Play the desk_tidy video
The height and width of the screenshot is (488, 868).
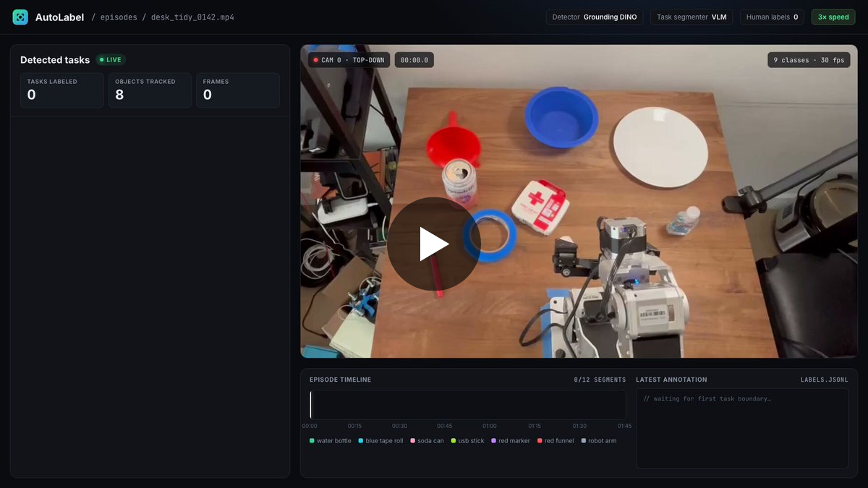pyautogui.click(x=434, y=244)
